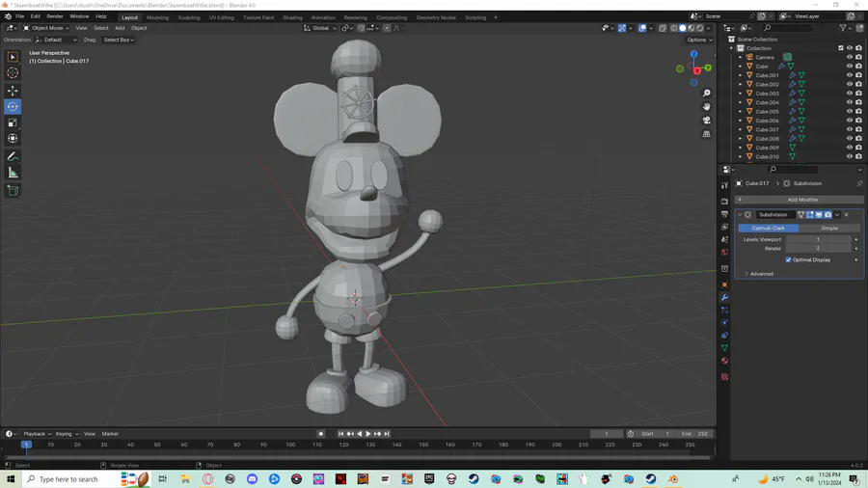This screenshot has height=488, width=868.
Task: Open the Orientation Default dropdown
Action: click(x=56, y=40)
